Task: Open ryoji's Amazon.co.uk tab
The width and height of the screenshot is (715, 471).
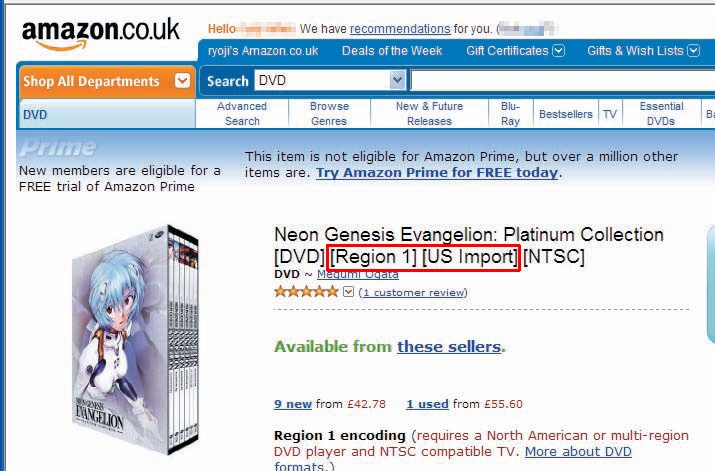Action: [263, 51]
